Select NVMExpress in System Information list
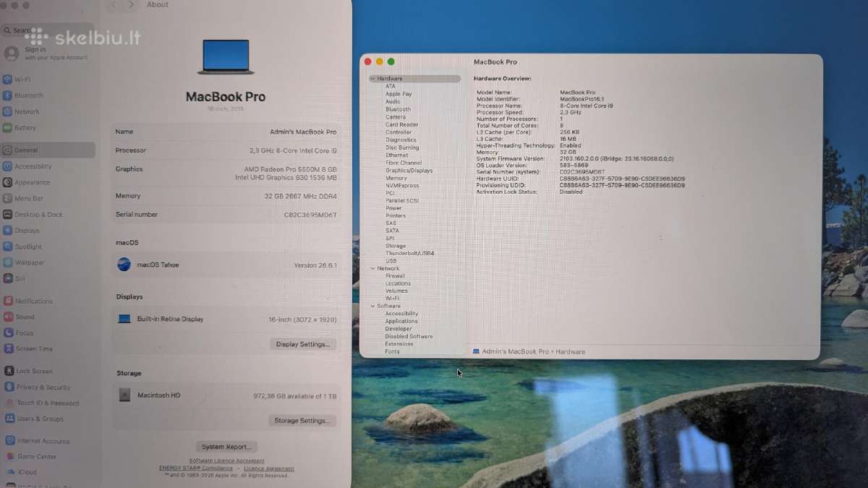The height and width of the screenshot is (488, 868). [402, 186]
